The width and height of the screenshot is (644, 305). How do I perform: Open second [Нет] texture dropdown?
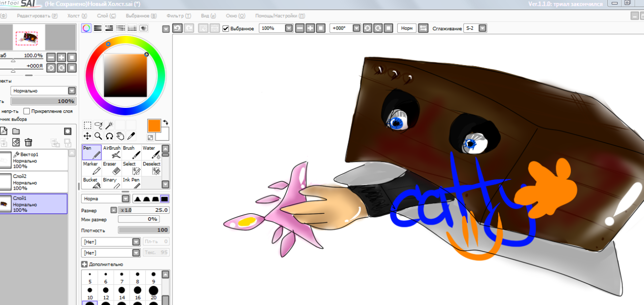[136, 253]
